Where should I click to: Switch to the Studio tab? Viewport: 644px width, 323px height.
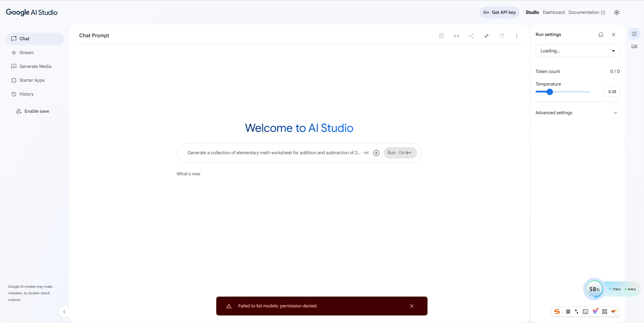pos(532,12)
